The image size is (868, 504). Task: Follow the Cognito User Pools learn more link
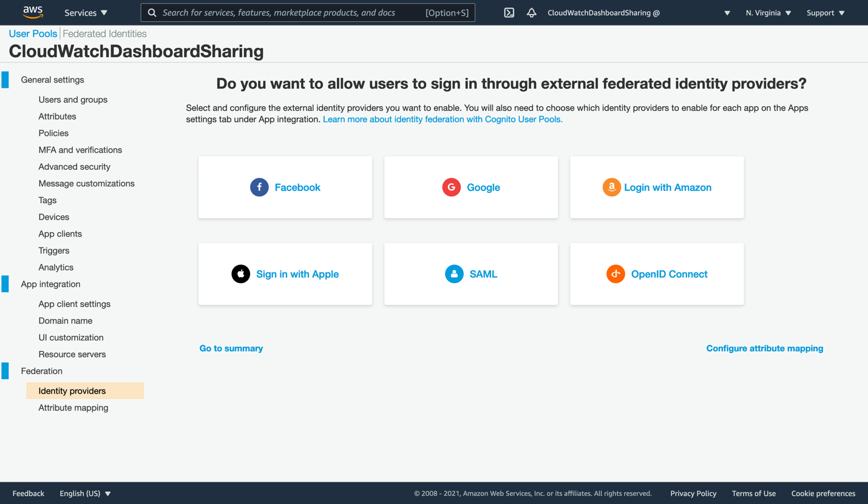442,119
